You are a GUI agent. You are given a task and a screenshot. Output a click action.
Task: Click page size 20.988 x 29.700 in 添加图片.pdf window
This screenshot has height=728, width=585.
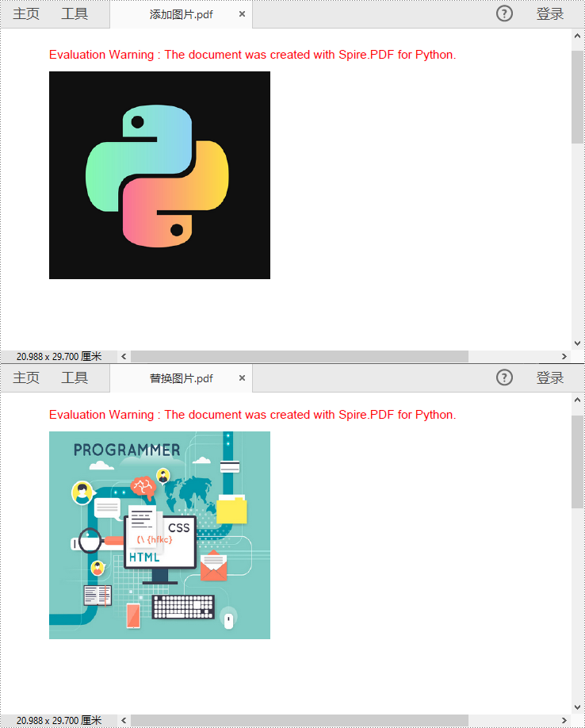coord(59,357)
